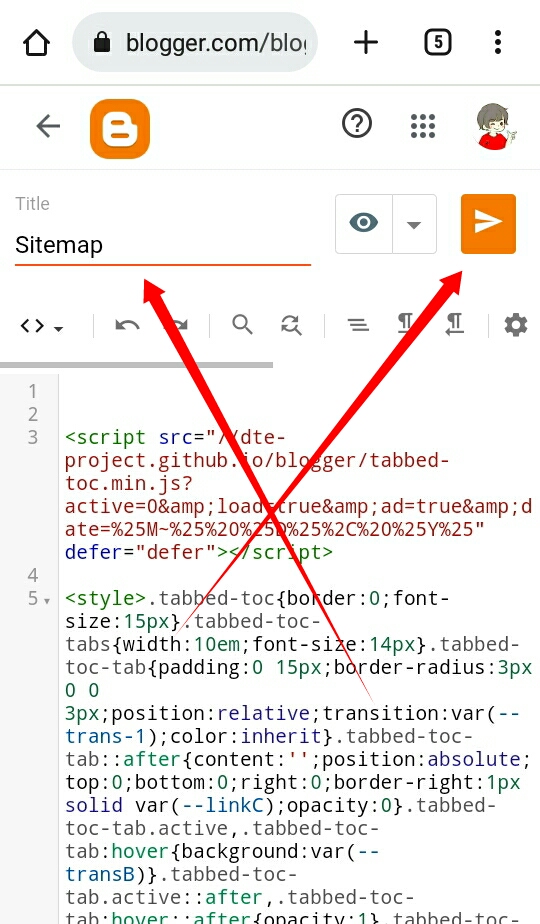Open the Google apps grid
The height and width of the screenshot is (924, 540).
coord(423,126)
